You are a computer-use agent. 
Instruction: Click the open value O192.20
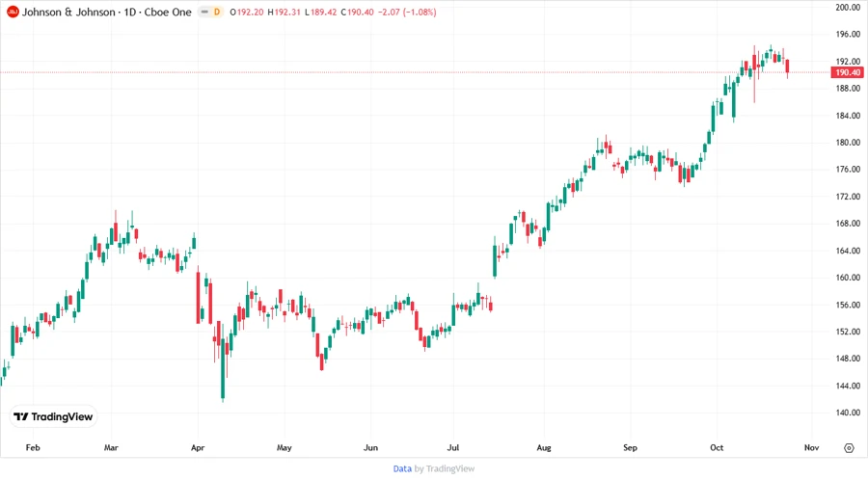pos(246,12)
